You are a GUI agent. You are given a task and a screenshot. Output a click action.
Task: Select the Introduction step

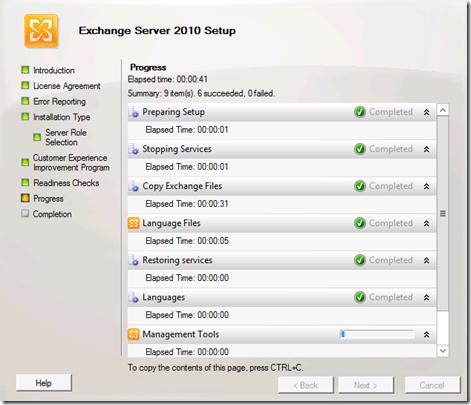[x=54, y=70]
